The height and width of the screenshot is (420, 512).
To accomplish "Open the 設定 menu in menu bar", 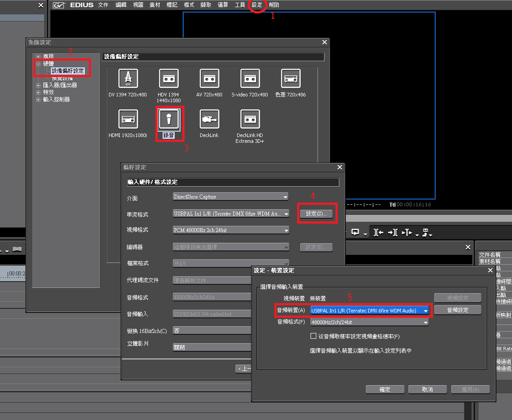I will point(257,5).
